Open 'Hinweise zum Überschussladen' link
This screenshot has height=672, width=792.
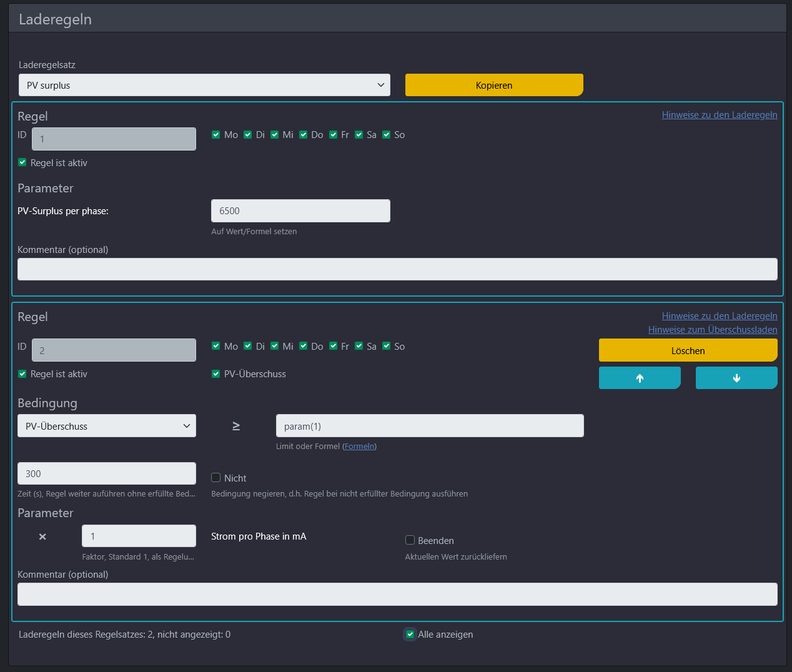pyautogui.click(x=712, y=330)
